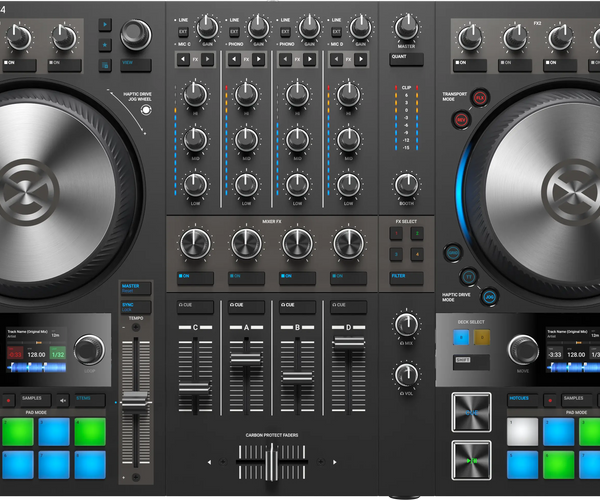Image resolution: width=600 pixels, height=500 pixels.
Task: Click the MASTER volume knob
Action: click(x=406, y=28)
